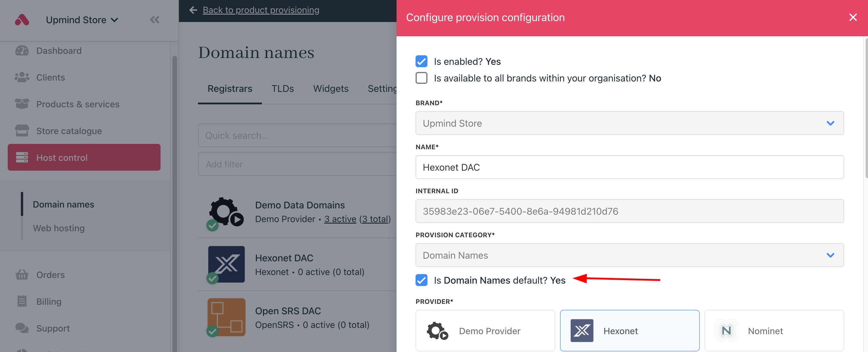Image resolution: width=868 pixels, height=352 pixels.
Task: Open the Add filter dropdown
Action: [297, 164]
